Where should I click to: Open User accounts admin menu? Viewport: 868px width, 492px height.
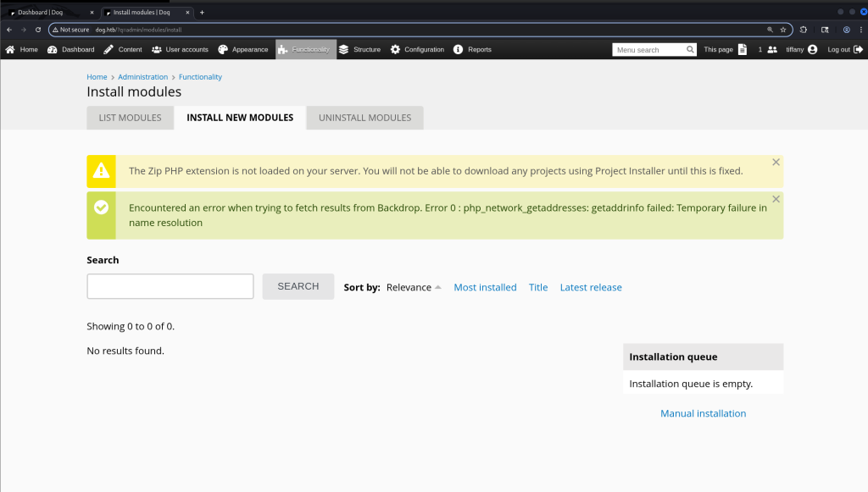pos(180,50)
